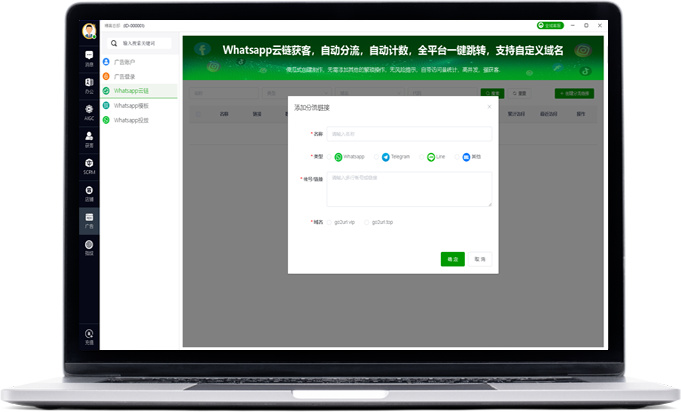This screenshot has height=412, width=681.
Task: Select the Line type radio button
Action: pyautogui.click(x=422, y=157)
